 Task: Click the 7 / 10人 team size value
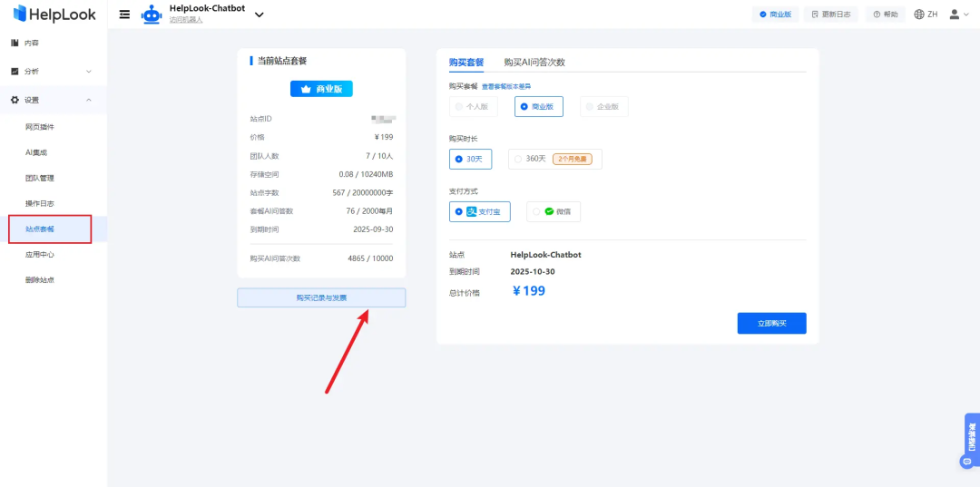(379, 155)
